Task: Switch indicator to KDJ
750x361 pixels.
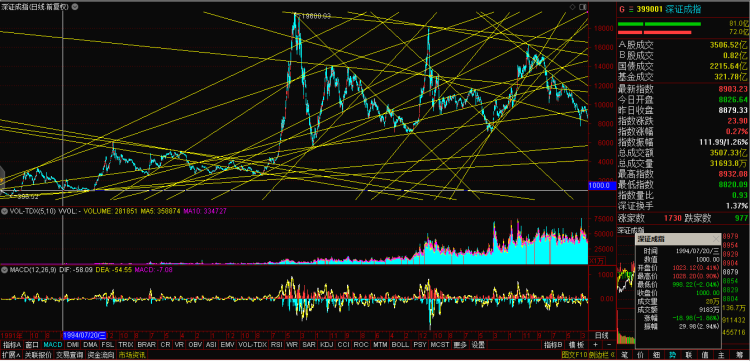Action: [x=327, y=345]
